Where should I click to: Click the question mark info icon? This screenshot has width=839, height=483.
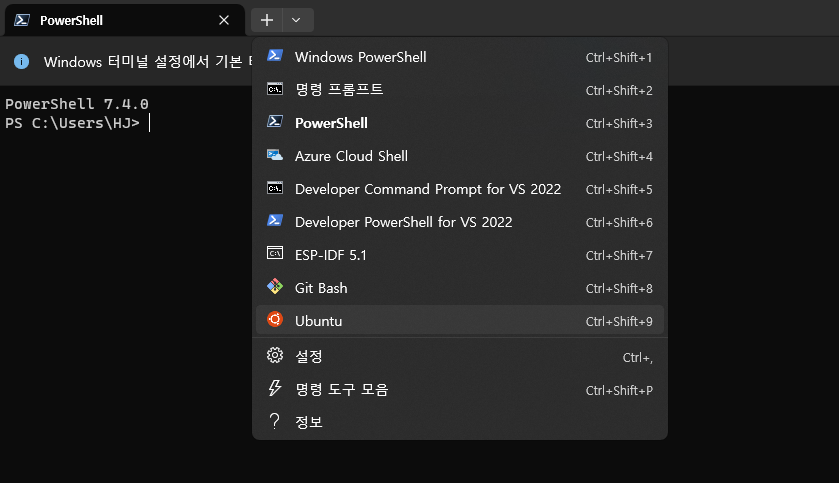click(x=274, y=421)
